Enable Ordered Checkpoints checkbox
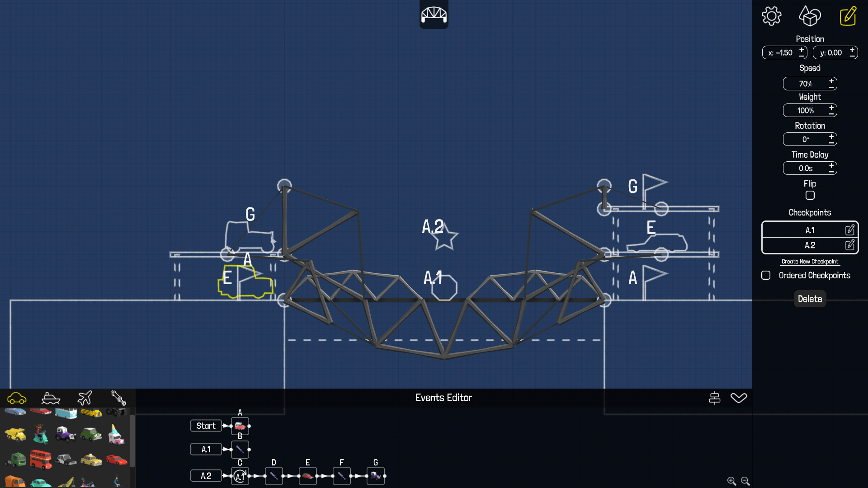The image size is (868, 488). (x=765, y=275)
